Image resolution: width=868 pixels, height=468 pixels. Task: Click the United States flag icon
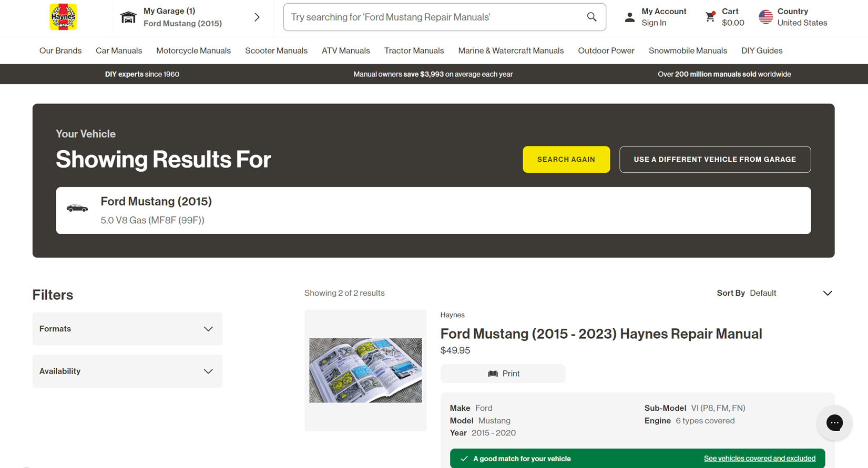[765, 17]
